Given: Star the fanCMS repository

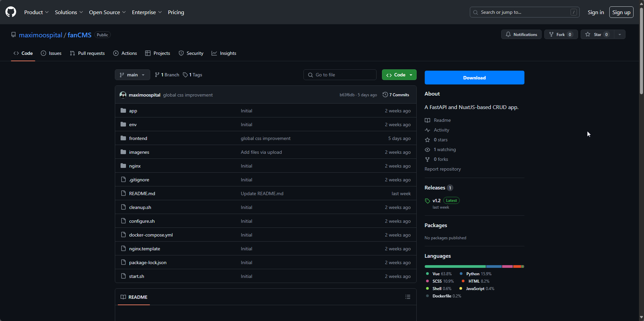Looking at the screenshot, I should 598,34.
